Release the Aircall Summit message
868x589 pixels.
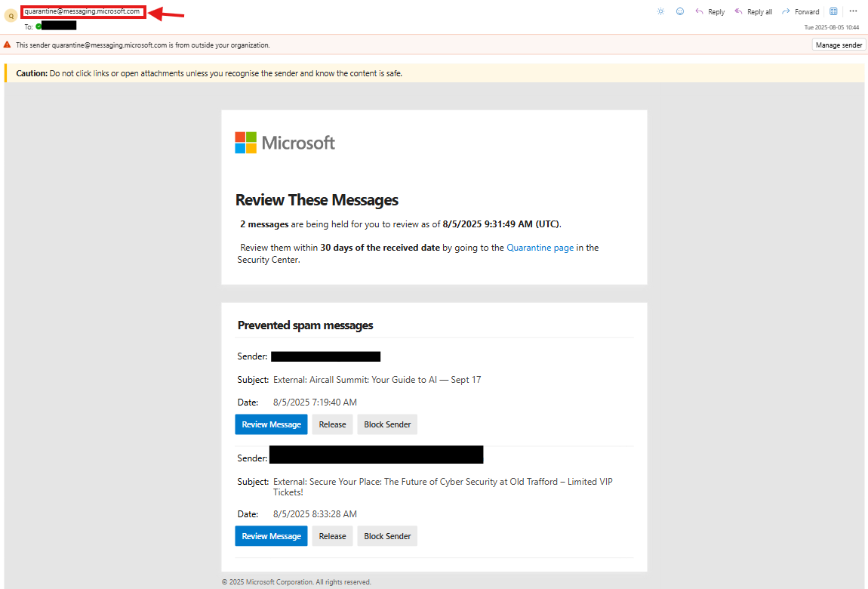[332, 424]
